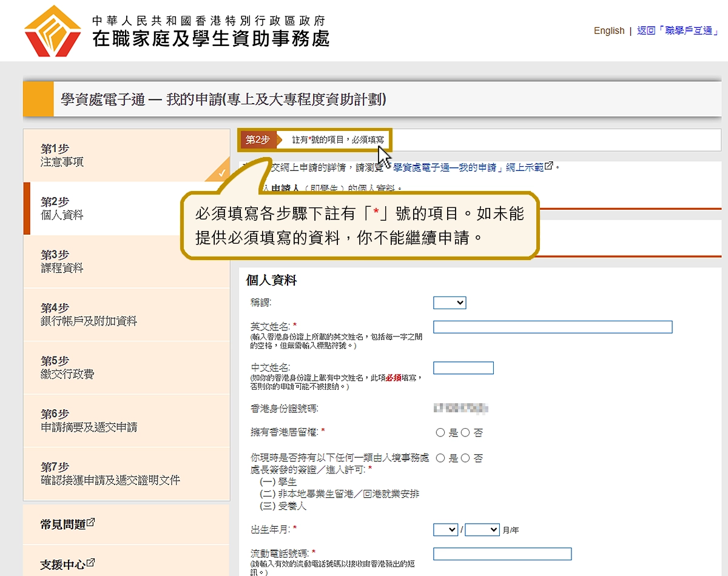Image resolution: width=728 pixels, height=576 pixels.
Task: Go to 第5步 繳交行政費
Action: 126,367
